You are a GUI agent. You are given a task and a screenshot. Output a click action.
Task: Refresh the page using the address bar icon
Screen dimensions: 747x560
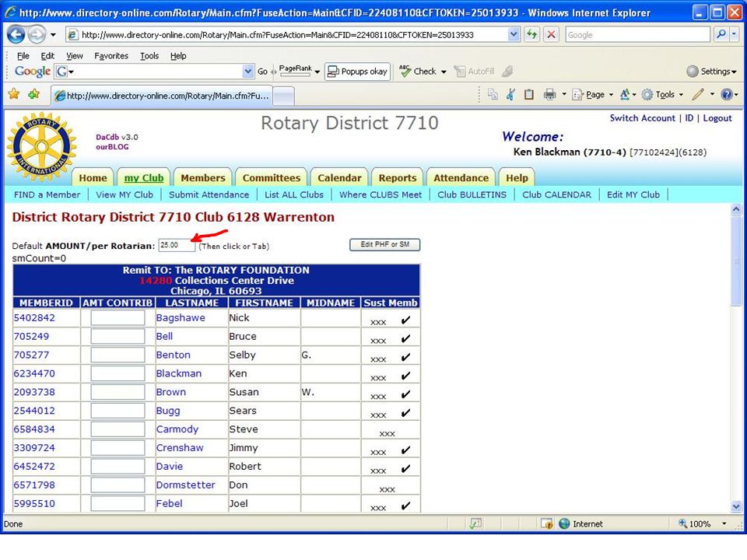coord(531,34)
